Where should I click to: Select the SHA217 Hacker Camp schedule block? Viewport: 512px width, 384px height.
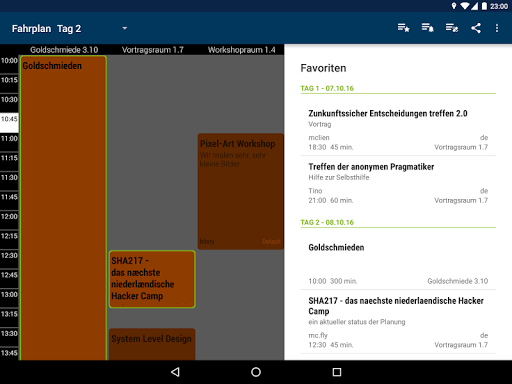tap(152, 279)
